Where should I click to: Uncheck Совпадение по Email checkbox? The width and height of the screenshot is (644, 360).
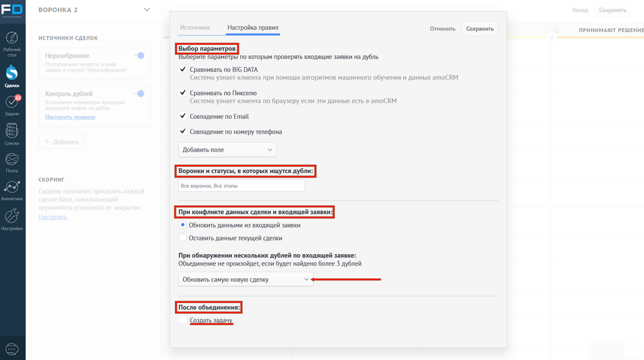tap(182, 116)
